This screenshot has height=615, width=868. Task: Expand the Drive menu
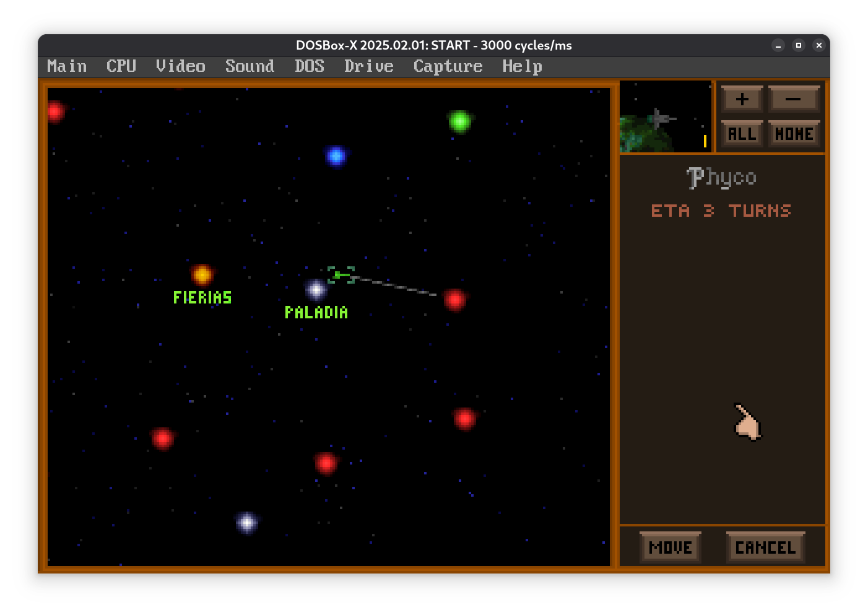[368, 66]
